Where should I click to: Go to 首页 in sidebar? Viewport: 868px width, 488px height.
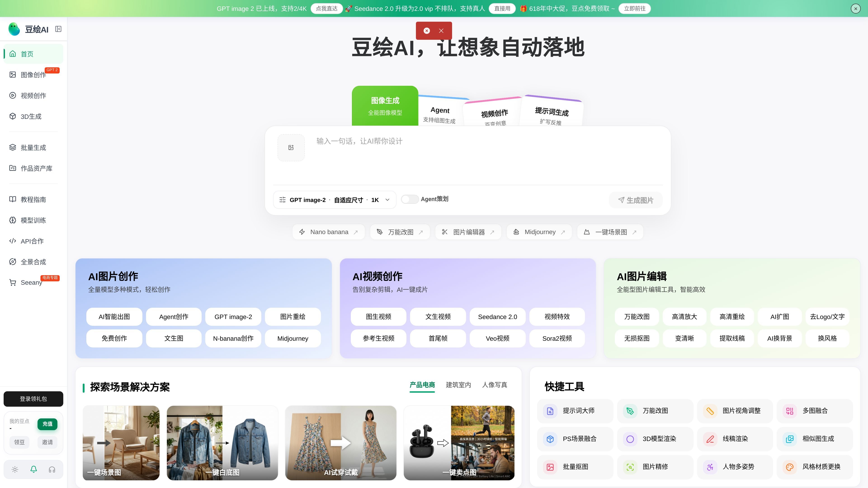click(33, 54)
